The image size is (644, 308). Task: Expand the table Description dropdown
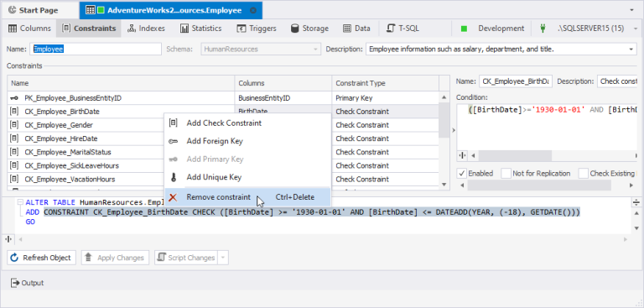click(632, 50)
